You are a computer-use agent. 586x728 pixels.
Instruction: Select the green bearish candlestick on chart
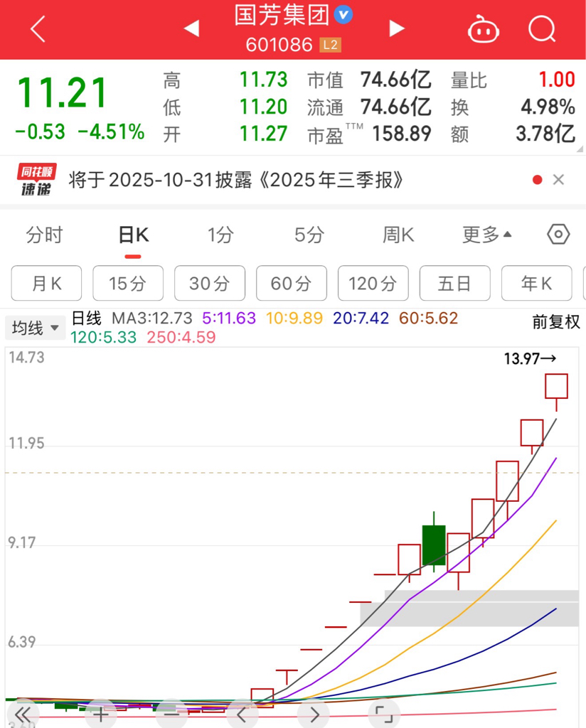pyautogui.click(x=434, y=545)
